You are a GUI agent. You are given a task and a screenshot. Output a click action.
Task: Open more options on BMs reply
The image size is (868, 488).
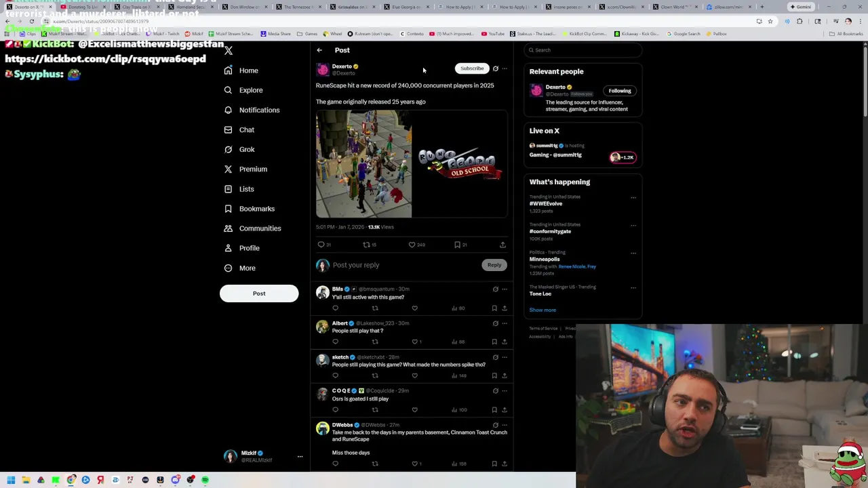point(505,289)
